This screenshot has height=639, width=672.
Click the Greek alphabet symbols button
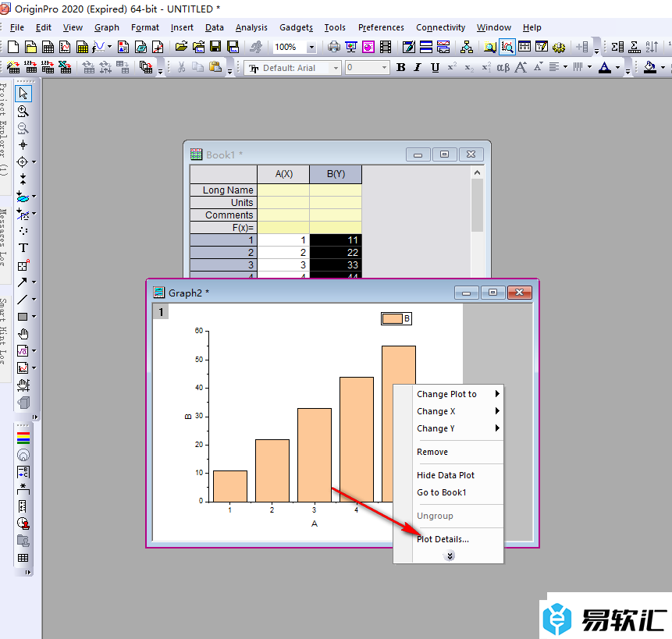[503, 67]
